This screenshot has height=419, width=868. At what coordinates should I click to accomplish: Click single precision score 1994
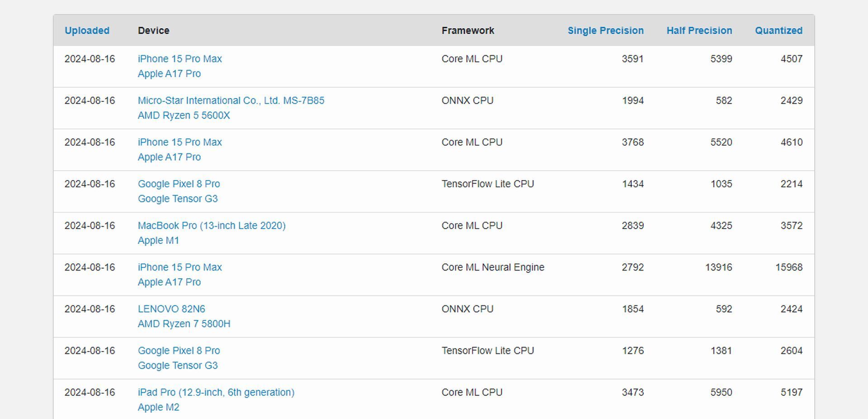click(633, 100)
